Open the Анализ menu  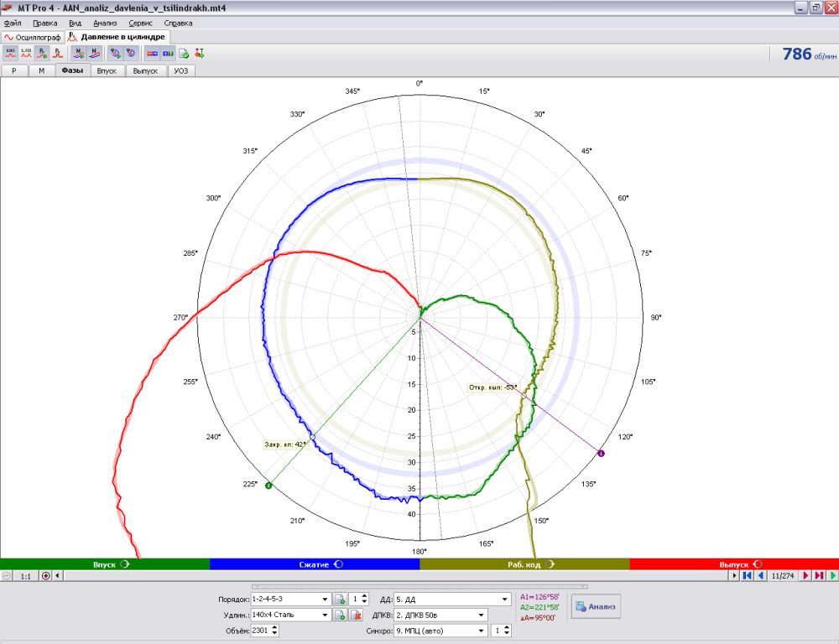coord(105,23)
